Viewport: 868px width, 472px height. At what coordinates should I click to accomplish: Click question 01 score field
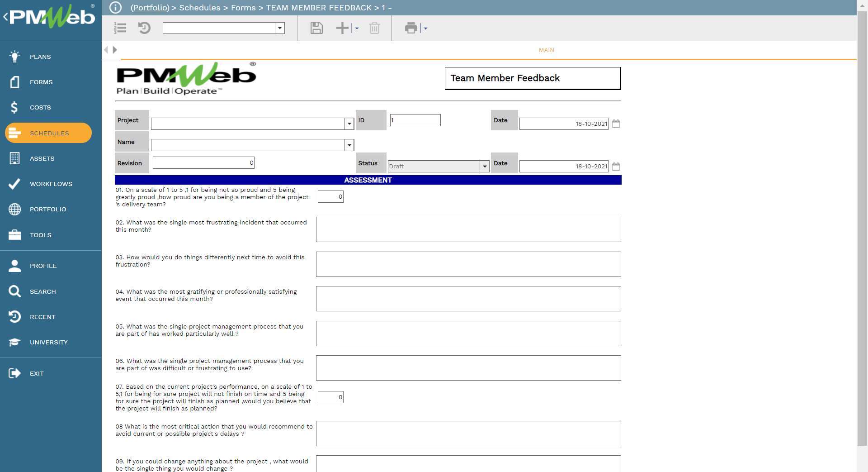330,196
